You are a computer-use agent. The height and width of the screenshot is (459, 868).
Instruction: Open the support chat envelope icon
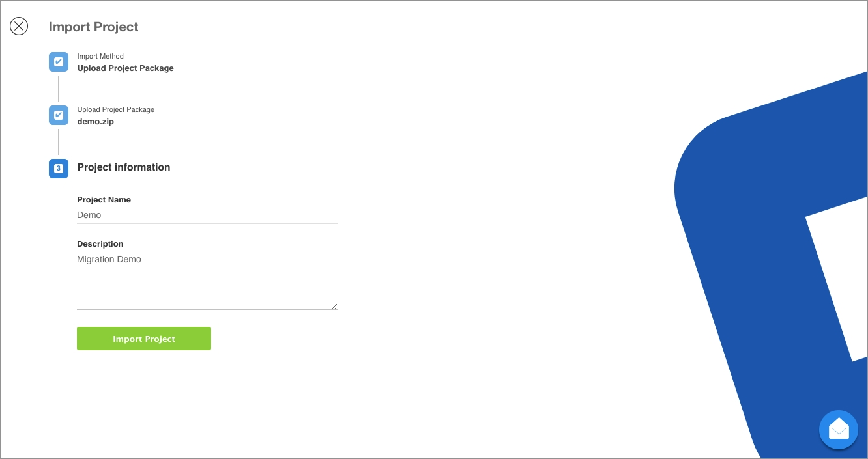(x=838, y=430)
